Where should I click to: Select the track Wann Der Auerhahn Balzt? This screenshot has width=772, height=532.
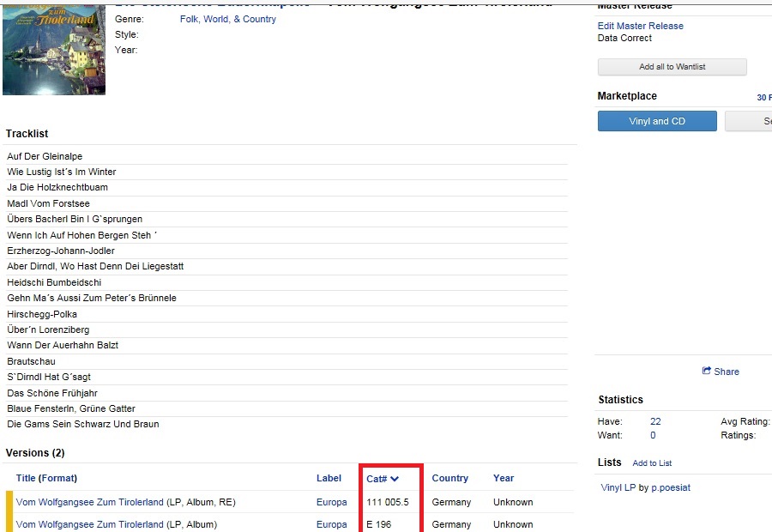pos(63,345)
